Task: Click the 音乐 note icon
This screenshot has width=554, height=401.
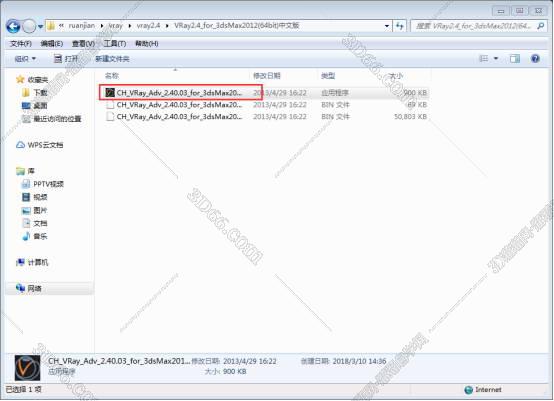Action: pos(26,236)
